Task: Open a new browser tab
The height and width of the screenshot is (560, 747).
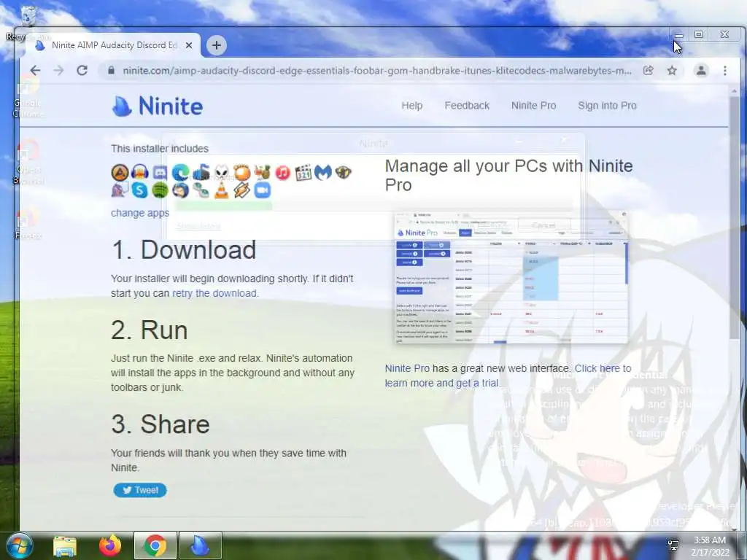Action: pos(216,45)
